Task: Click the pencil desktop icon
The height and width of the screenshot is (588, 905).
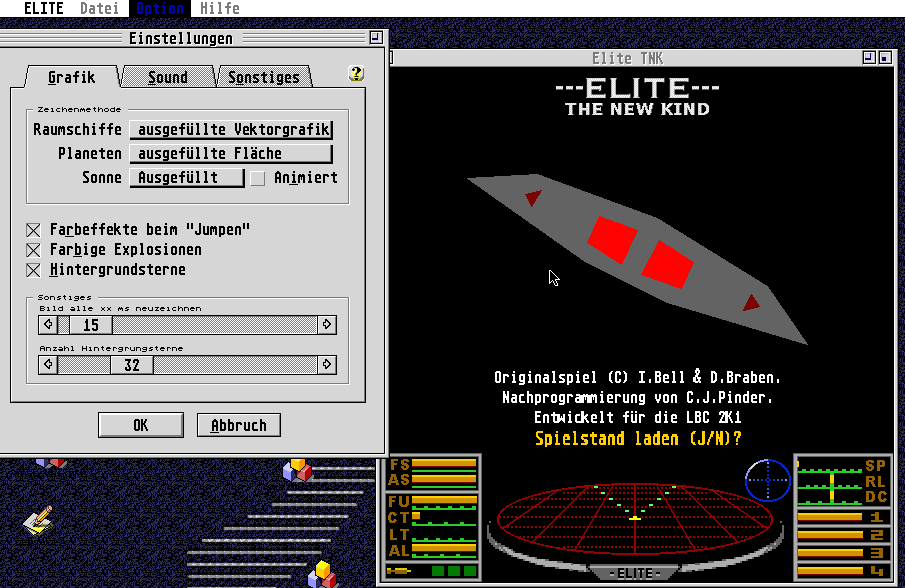Action: 39,518
